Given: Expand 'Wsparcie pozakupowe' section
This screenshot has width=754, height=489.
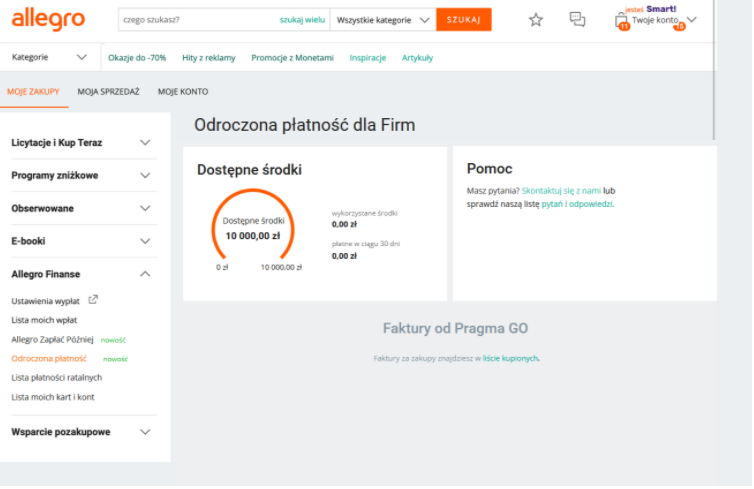Looking at the screenshot, I should pos(82,432).
